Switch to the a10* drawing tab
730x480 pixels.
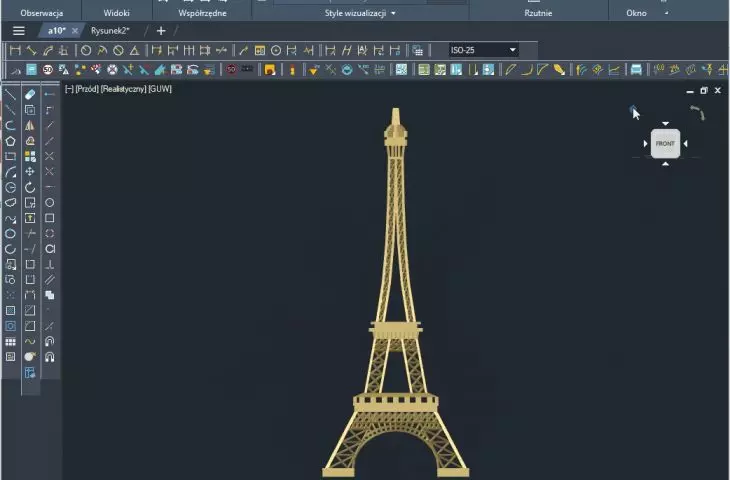(x=57, y=31)
